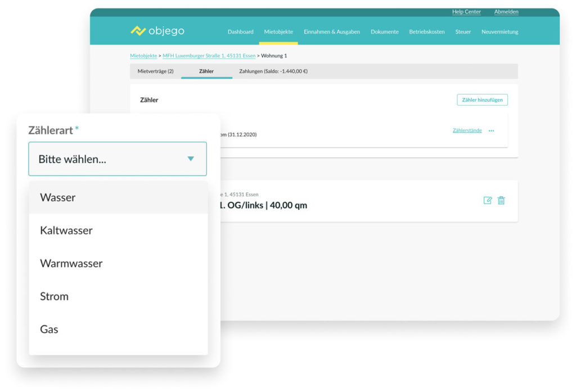Open the three-dots meter options menu
The height and width of the screenshot is (392, 576).
click(x=491, y=130)
